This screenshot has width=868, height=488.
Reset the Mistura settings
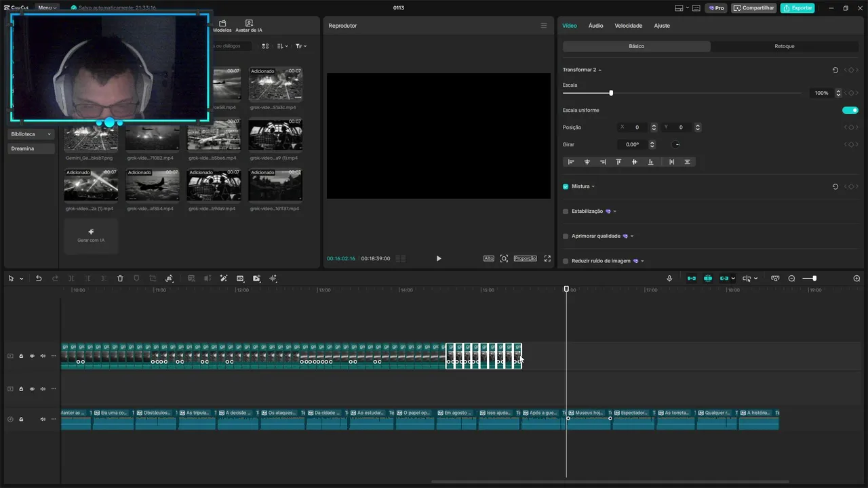tap(835, 186)
